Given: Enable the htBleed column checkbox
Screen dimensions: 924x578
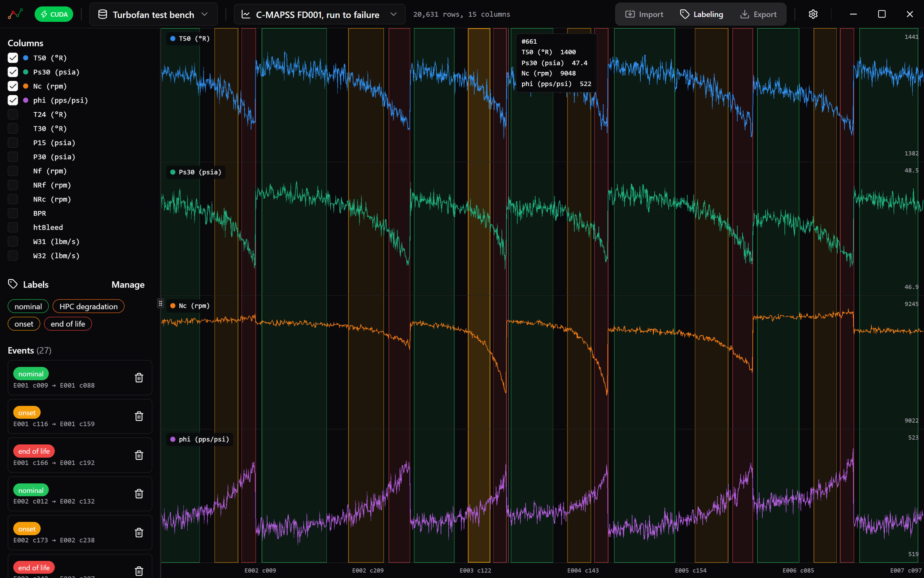Looking at the screenshot, I should coord(13,228).
